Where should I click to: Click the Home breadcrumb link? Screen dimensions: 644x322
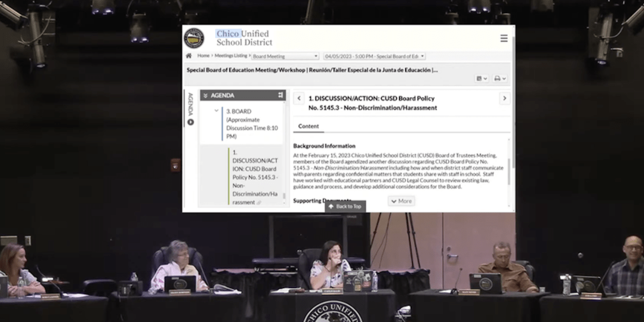pyautogui.click(x=203, y=55)
